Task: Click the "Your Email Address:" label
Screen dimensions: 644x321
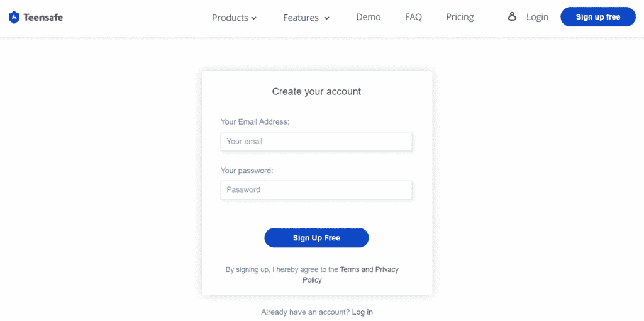Action: coord(255,121)
